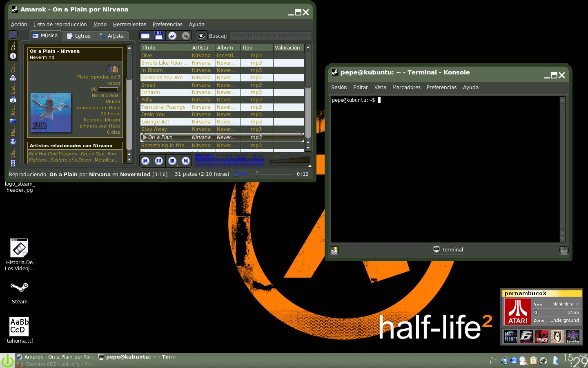The image size is (588, 368).
Task: Select the Terminal tab in Konsole
Action: (x=448, y=250)
